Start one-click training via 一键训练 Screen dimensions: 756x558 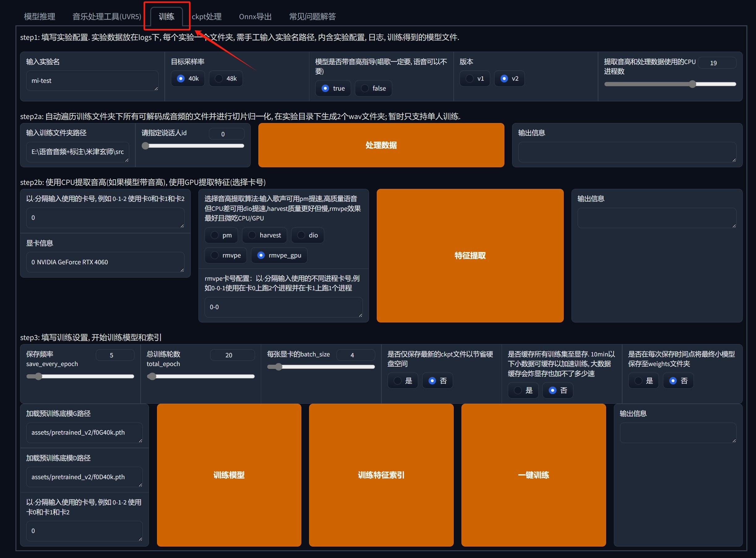tap(533, 475)
